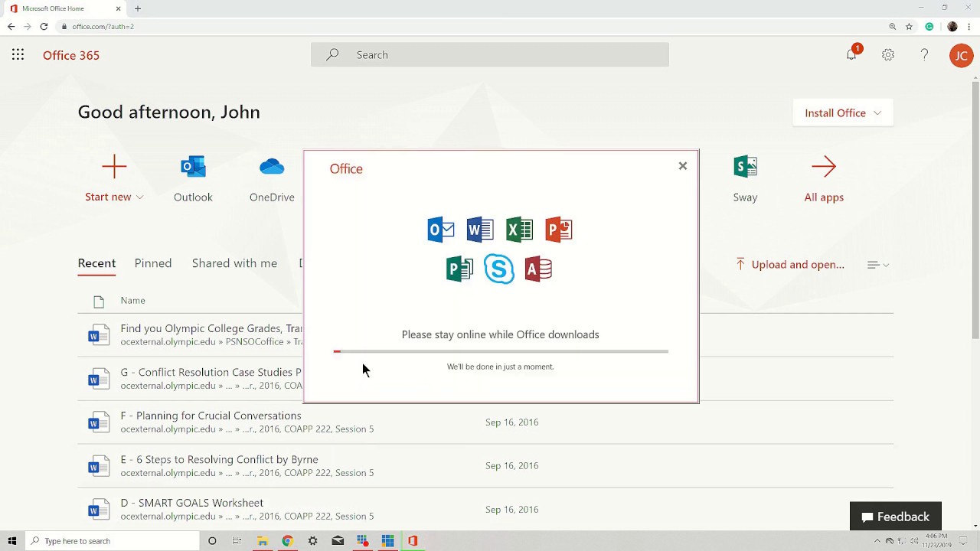Click Upload and open
Image resolution: width=980 pixels, height=551 pixels.
tap(789, 265)
